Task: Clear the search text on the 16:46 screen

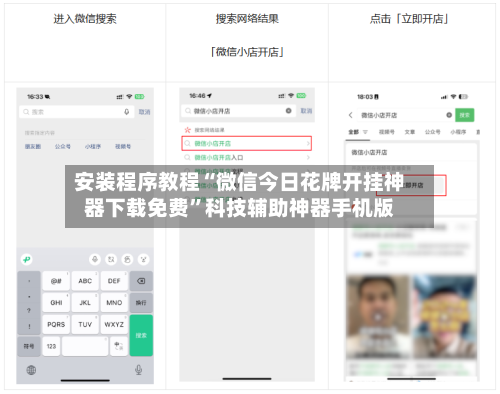Action: [x=289, y=111]
